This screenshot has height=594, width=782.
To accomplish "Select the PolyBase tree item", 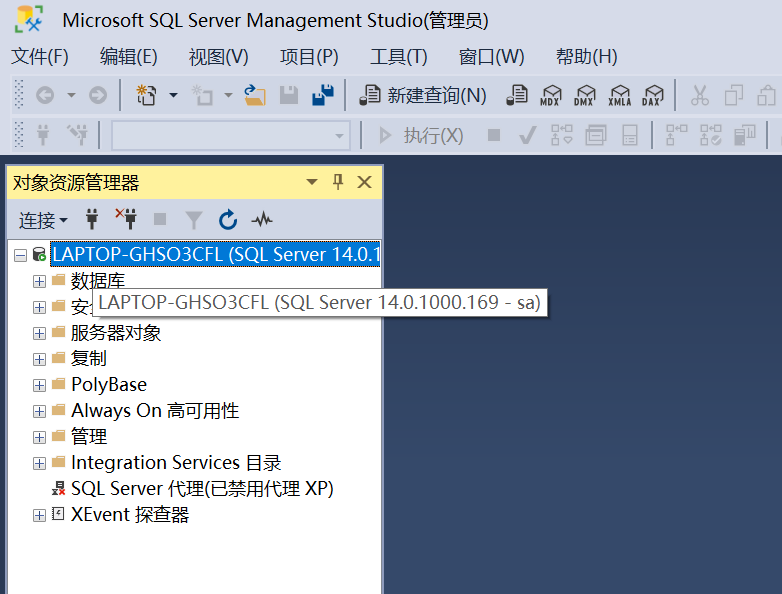I will (109, 385).
